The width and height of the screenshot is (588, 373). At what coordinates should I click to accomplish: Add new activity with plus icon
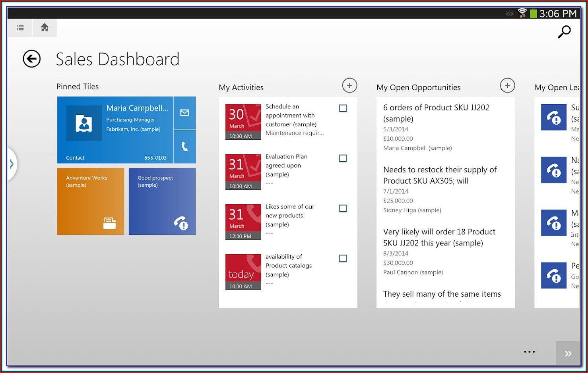[x=349, y=85]
